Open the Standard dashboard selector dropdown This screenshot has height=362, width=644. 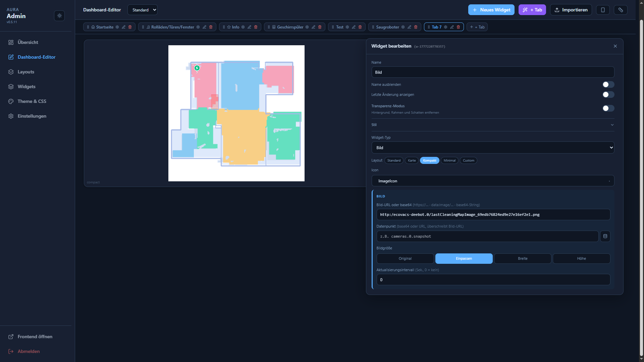[x=142, y=10]
